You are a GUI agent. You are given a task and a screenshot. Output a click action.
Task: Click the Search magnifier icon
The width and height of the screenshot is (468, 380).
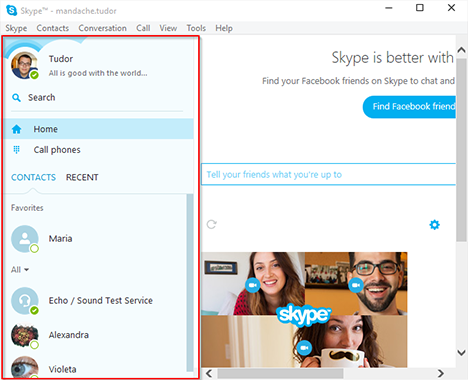point(16,98)
